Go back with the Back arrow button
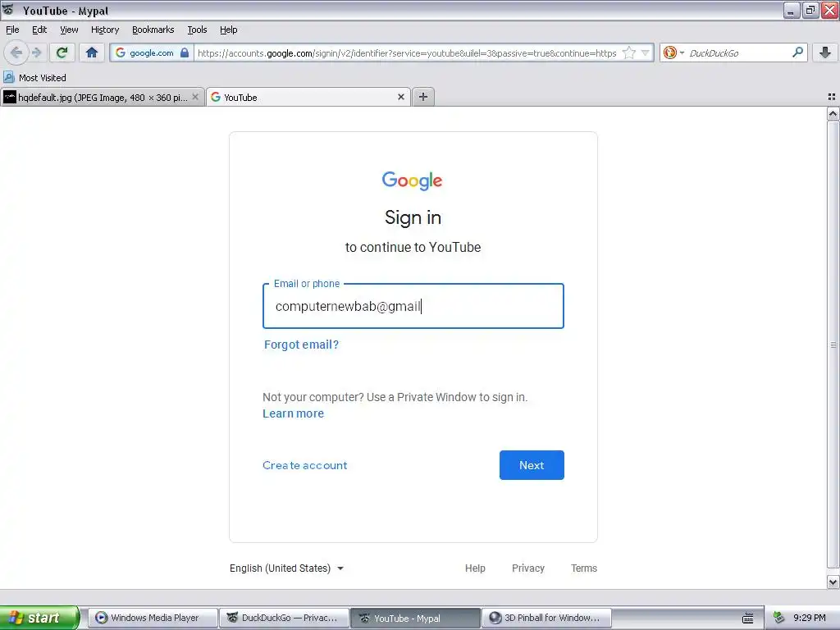The image size is (840, 630). pyautogui.click(x=16, y=52)
